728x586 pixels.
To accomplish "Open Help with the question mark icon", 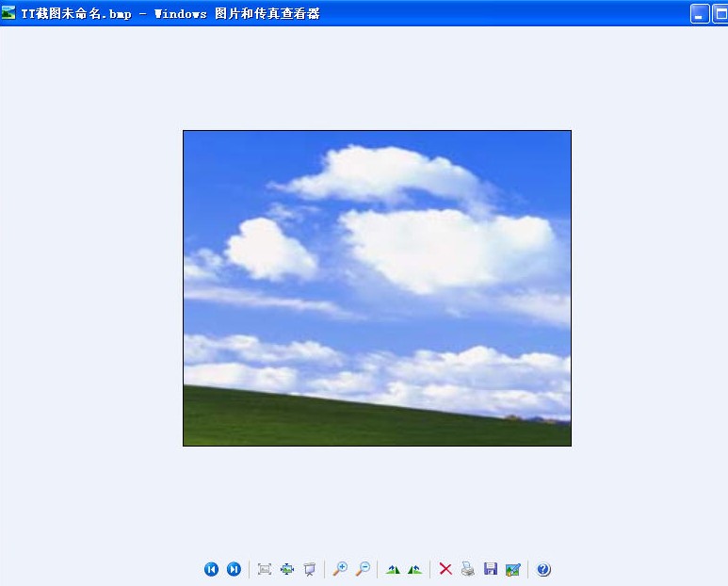I will [x=543, y=569].
